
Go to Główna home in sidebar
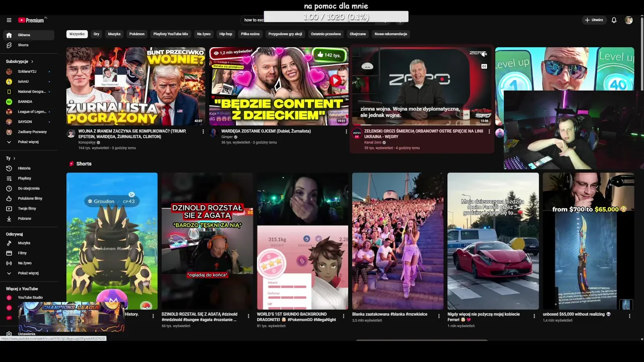point(29,35)
